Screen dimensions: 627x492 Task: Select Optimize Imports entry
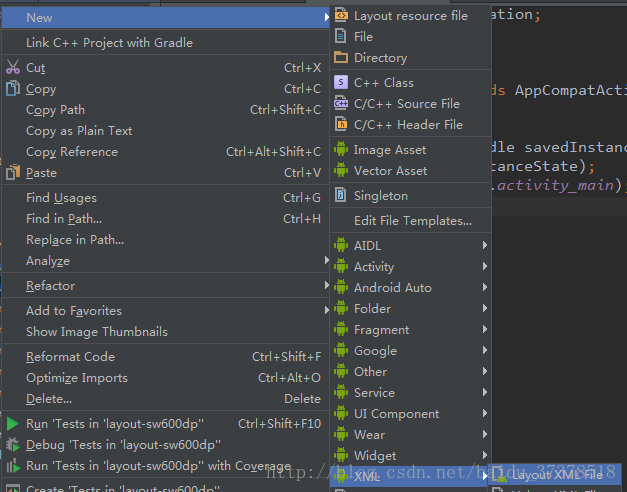pyautogui.click(x=166, y=378)
